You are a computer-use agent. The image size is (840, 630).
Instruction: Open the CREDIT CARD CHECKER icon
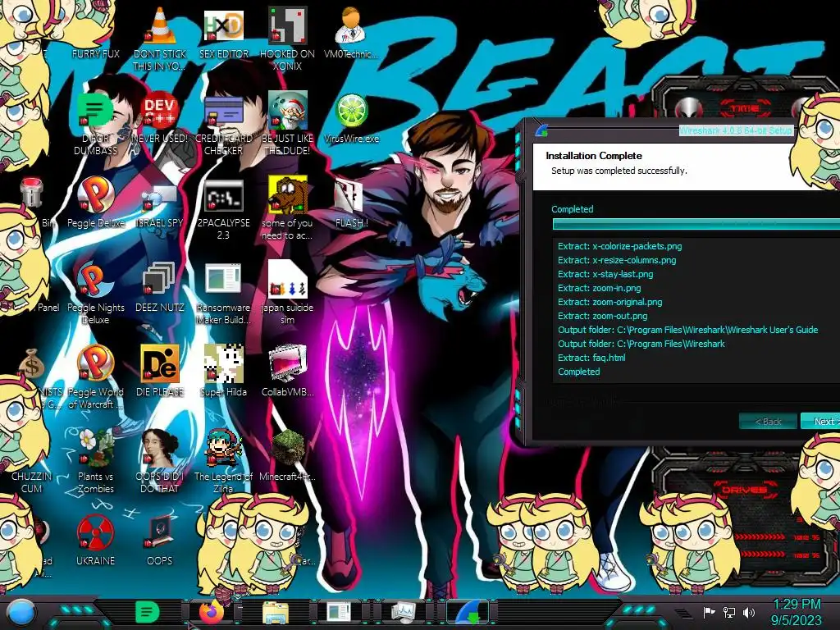point(223,111)
